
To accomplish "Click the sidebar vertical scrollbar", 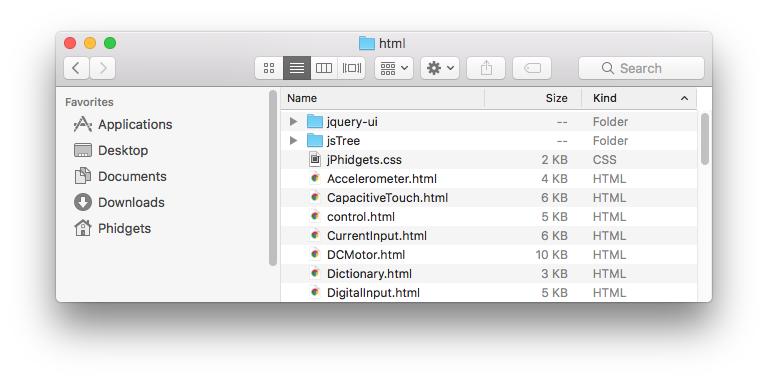I will click(x=273, y=178).
